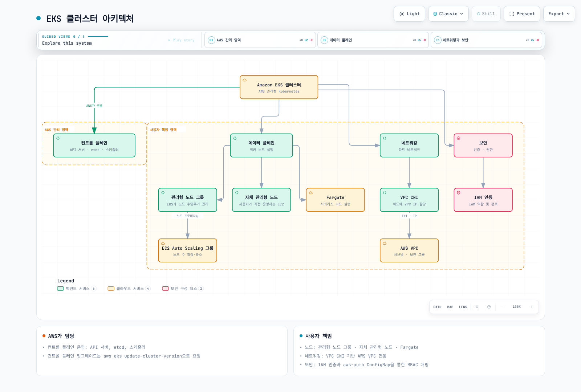Zoom out with the minus button

tap(502, 307)
